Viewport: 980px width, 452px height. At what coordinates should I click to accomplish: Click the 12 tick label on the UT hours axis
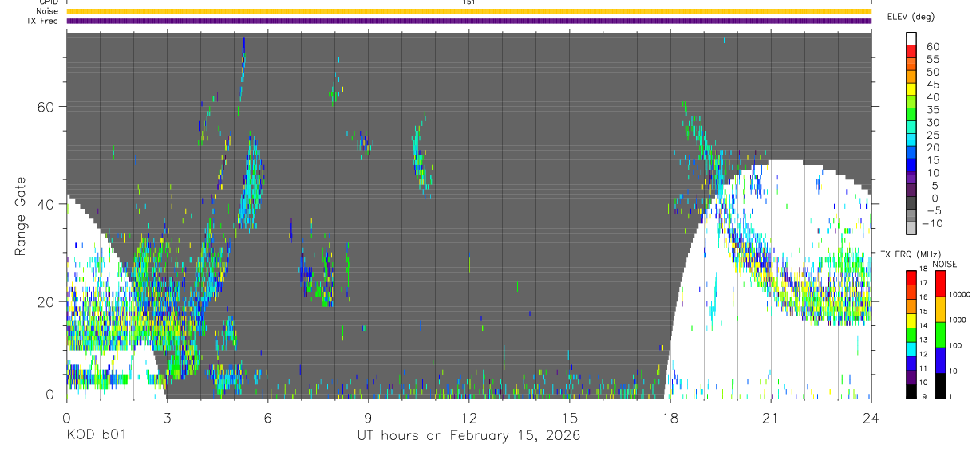469,417
